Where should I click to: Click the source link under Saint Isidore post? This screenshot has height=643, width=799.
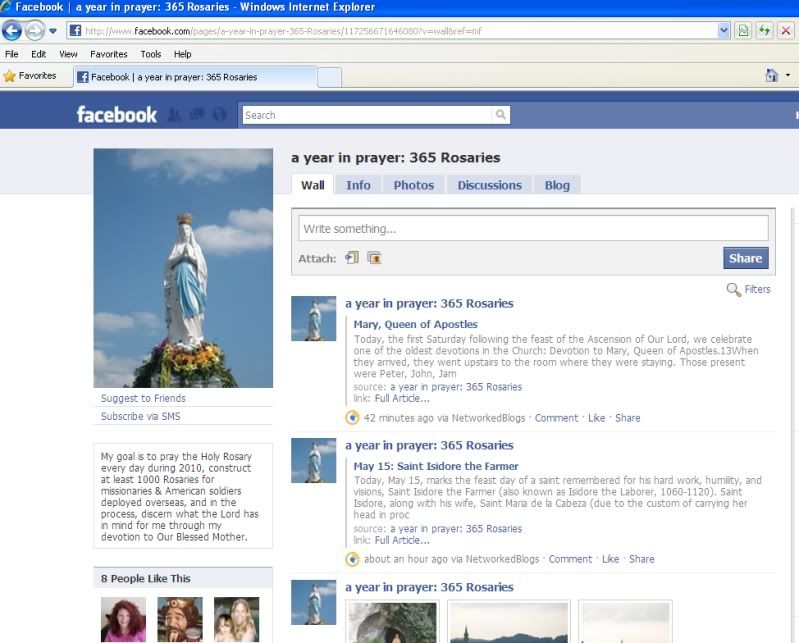pyautogui.click(x=456, y=529)
